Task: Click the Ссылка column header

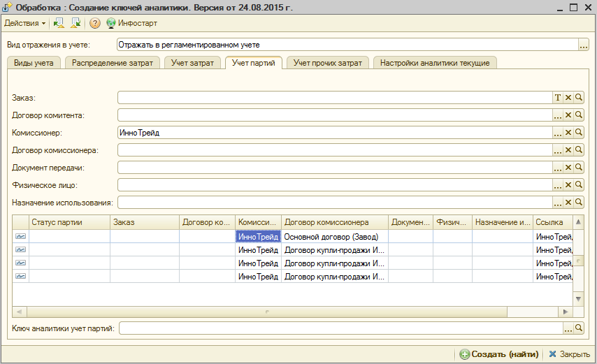Action: 553,222
